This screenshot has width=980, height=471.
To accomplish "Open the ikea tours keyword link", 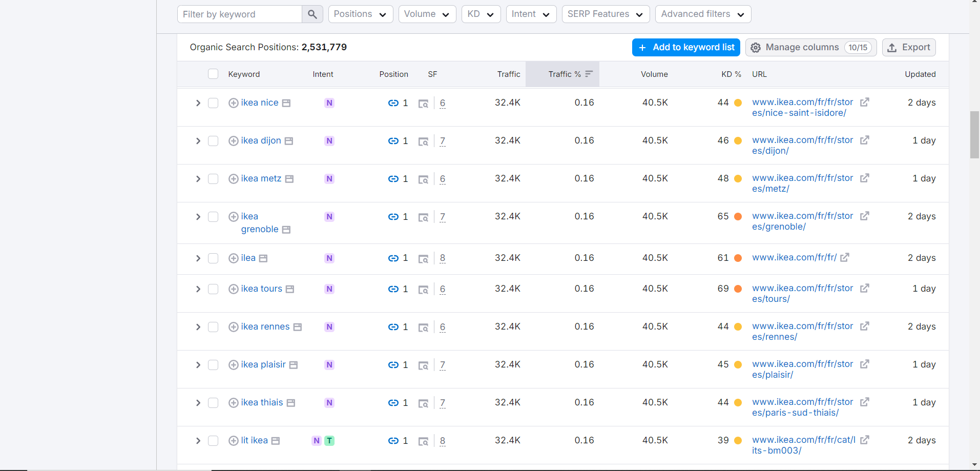I will pyautogui.click(x=261, y=289).
